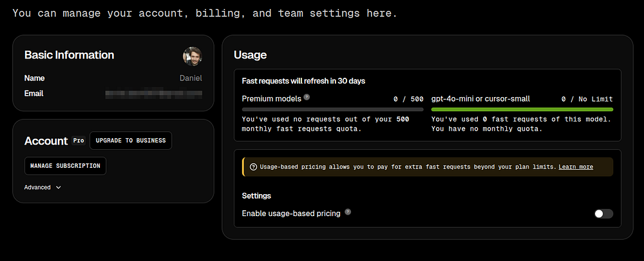Click the profile avatar picture

193,56
